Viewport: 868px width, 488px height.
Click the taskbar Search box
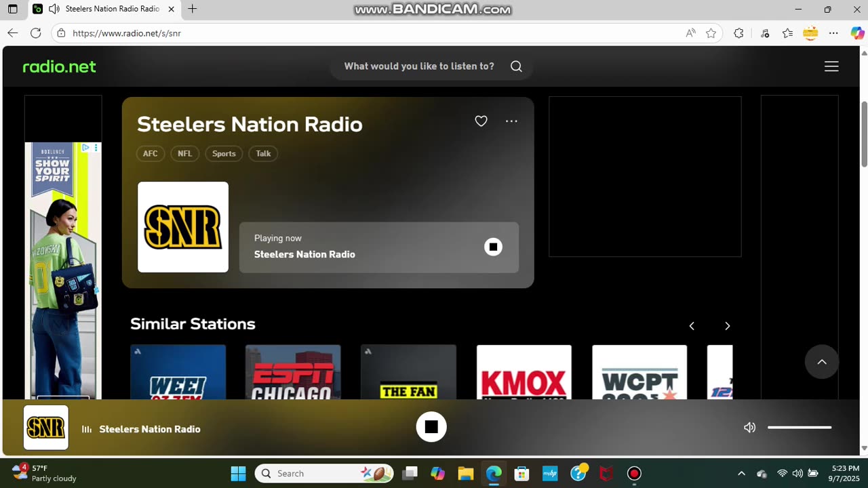[x=324, y=473]
